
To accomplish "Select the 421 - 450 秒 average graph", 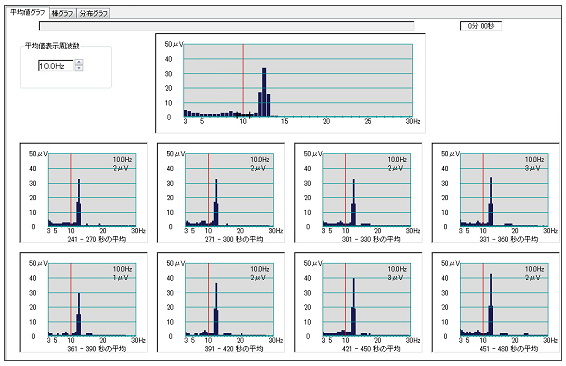I will [358, 302].
